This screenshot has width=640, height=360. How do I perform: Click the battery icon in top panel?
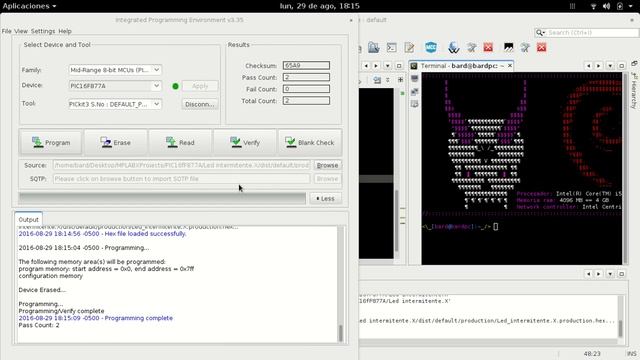620,6
